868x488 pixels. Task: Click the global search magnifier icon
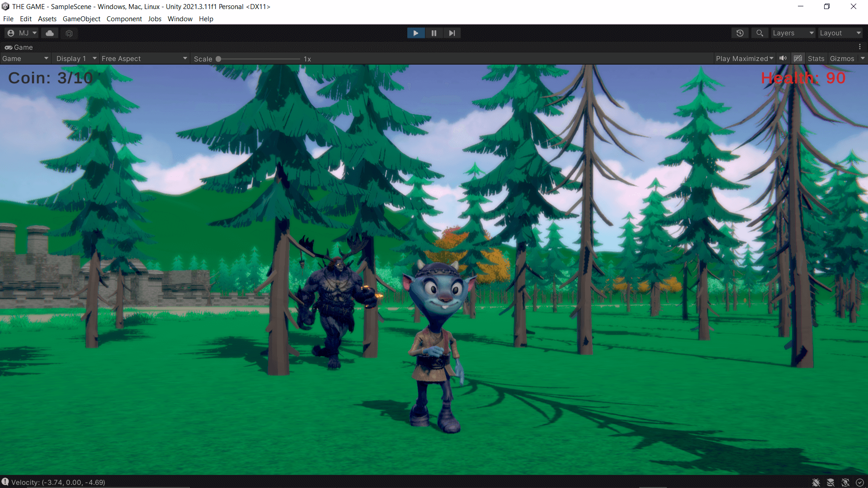(760, 33)
